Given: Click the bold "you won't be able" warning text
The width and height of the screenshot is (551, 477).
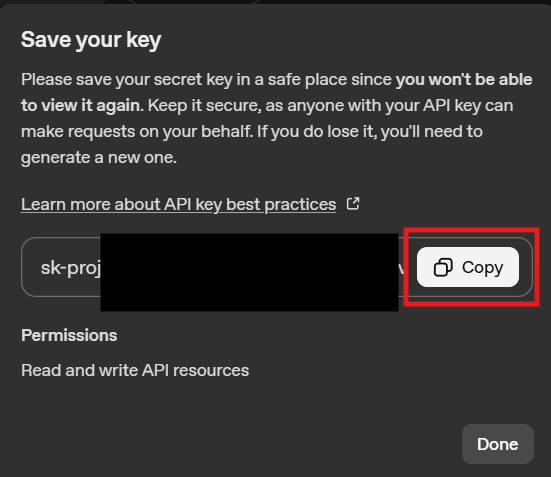Looking at the screenshot, I should point(464,79).
